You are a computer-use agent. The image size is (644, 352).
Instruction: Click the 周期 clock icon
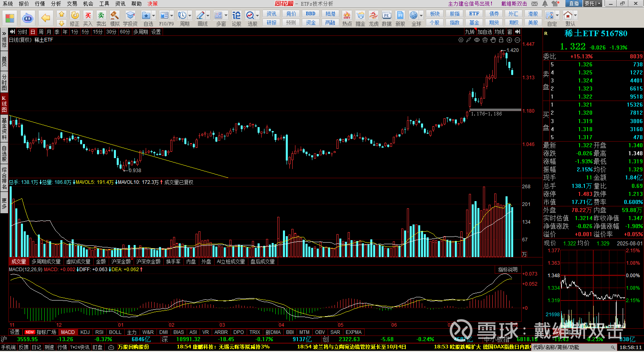click(x=182, y=15)
